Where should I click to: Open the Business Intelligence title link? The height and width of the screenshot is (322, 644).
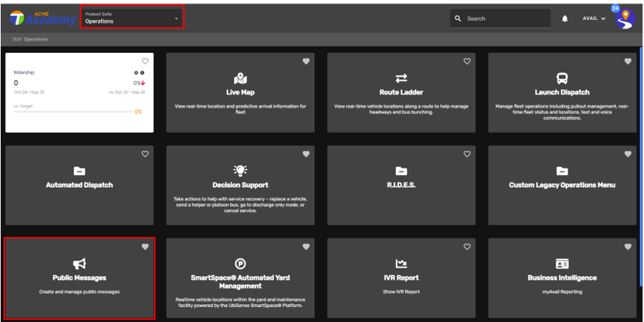[562, 278]
